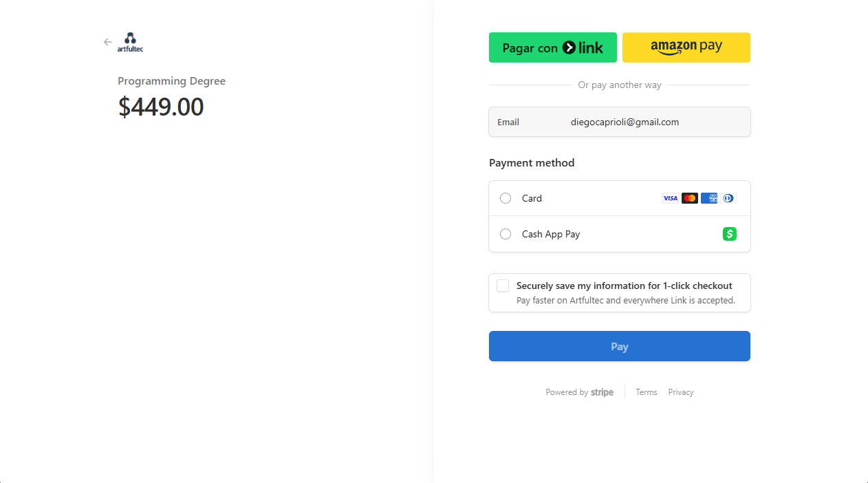868x483 pixels.
Task: Click the American Express icon
Action: 709,198
